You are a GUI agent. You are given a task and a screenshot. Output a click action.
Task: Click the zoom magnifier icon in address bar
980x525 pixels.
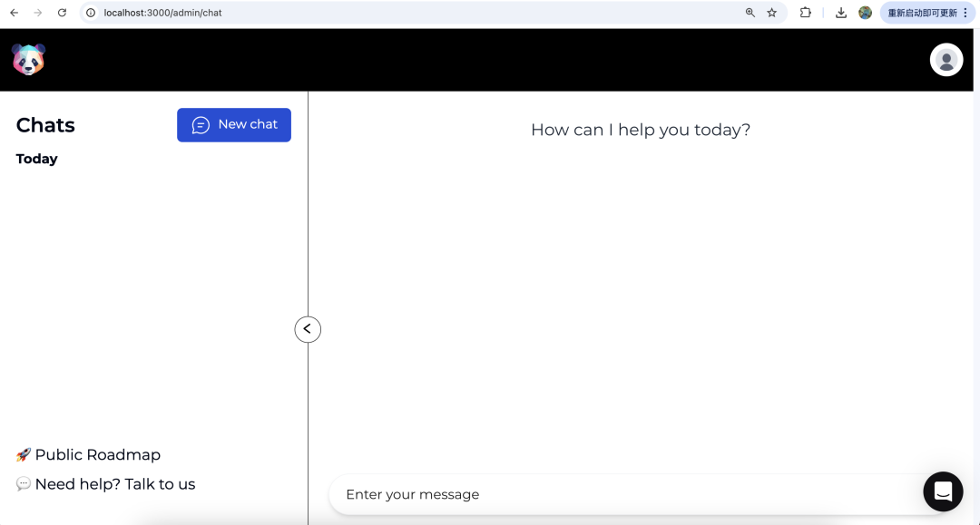pyautogui.click(x=750, y=13)
